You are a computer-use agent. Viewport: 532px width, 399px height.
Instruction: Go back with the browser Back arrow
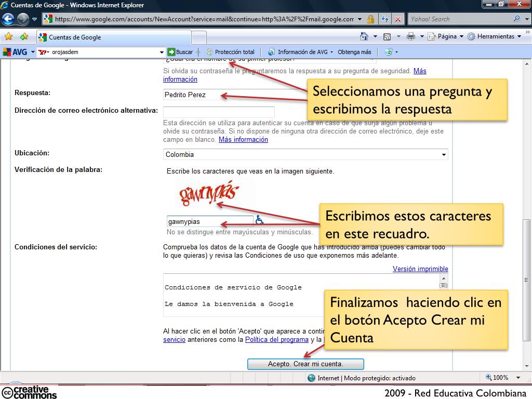(8, 19)
